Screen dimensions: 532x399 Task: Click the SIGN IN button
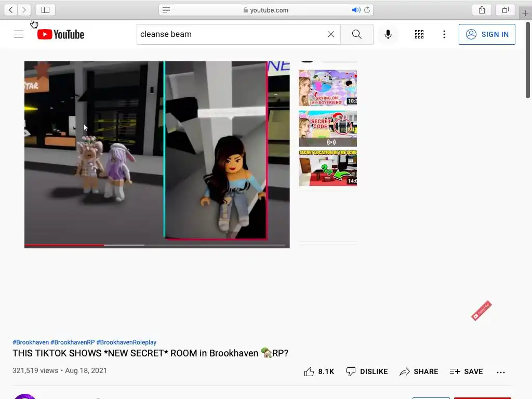[487, 34]
